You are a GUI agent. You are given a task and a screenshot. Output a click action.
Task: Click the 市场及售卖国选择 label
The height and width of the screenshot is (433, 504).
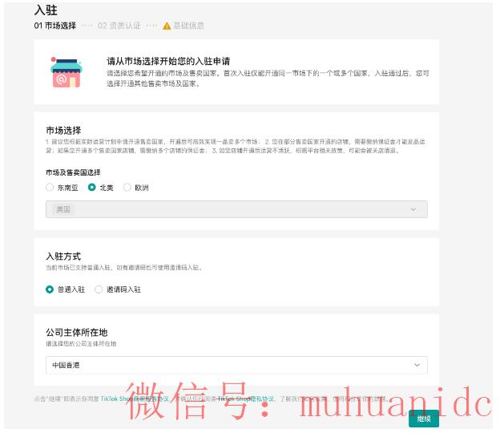(x=73, y=172)
